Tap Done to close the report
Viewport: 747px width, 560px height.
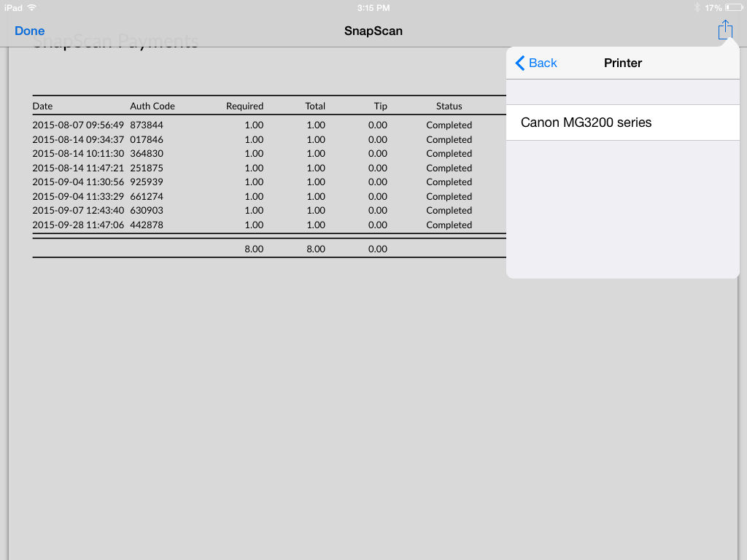(x=29, y=31)
